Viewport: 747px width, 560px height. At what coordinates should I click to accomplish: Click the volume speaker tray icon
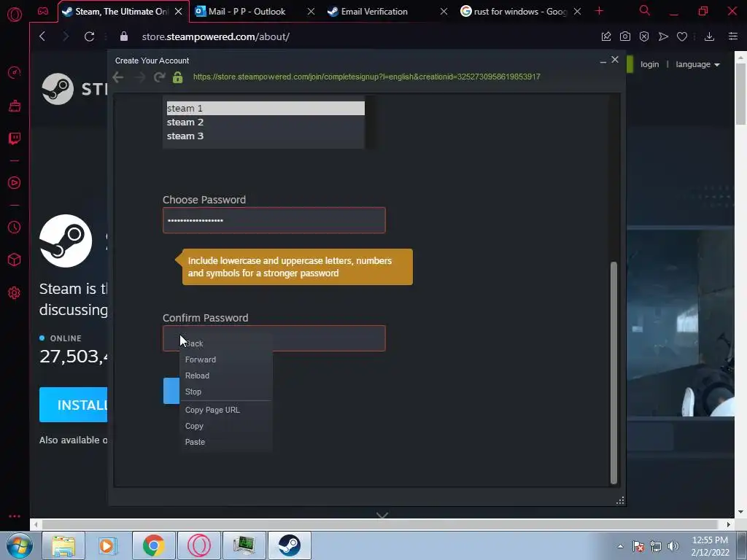pyautogui.click(x=673, y=546)
